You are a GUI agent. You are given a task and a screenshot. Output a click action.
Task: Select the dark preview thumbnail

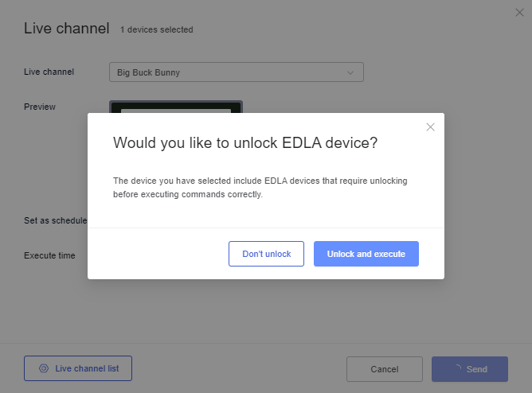176,107
